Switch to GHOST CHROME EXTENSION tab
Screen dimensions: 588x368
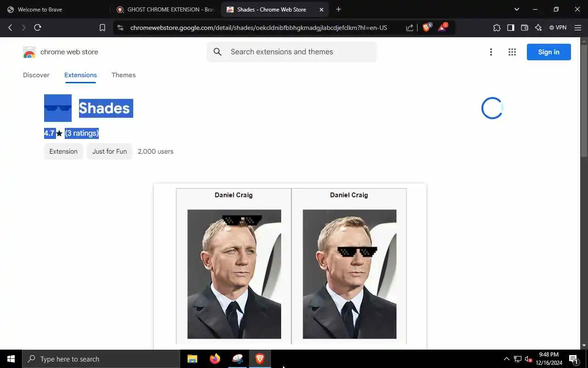[165, 10]
